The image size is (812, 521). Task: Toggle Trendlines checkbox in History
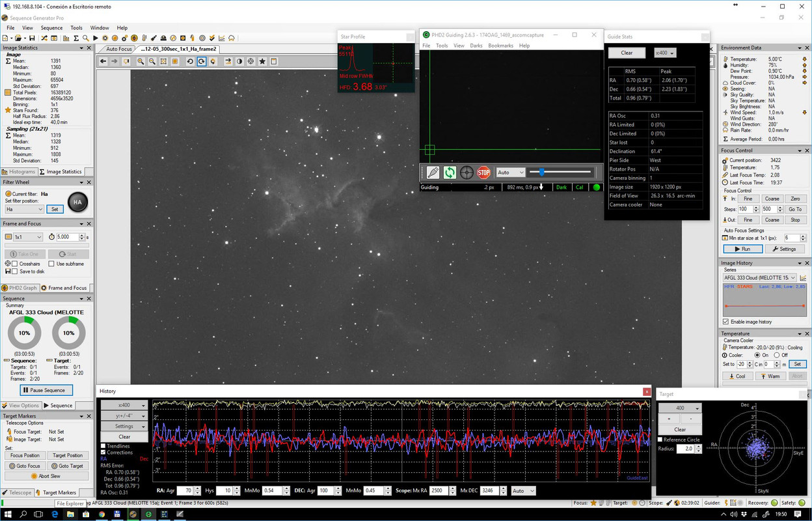click(x=103, y=446)
